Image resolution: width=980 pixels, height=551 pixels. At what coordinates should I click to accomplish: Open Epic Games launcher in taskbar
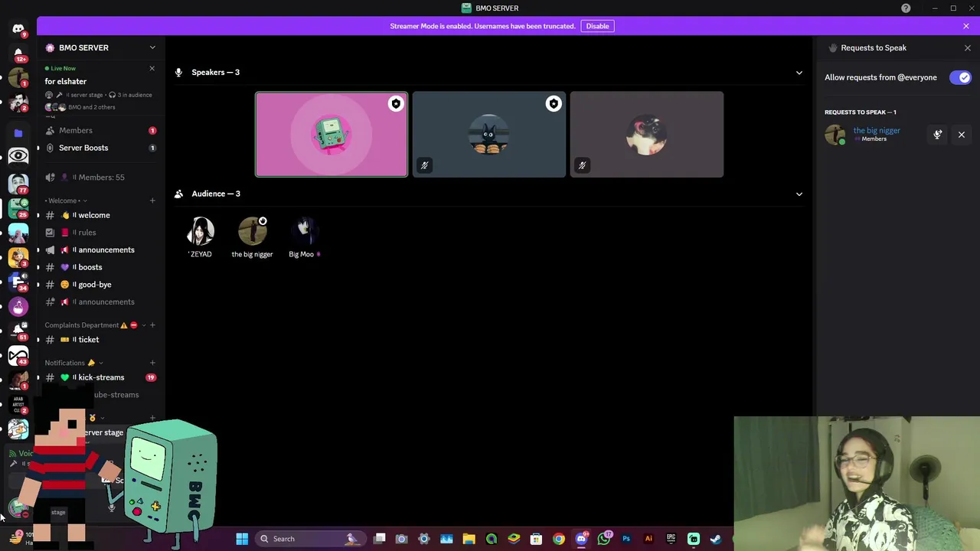pyautogui.click(x=671, y=539)
